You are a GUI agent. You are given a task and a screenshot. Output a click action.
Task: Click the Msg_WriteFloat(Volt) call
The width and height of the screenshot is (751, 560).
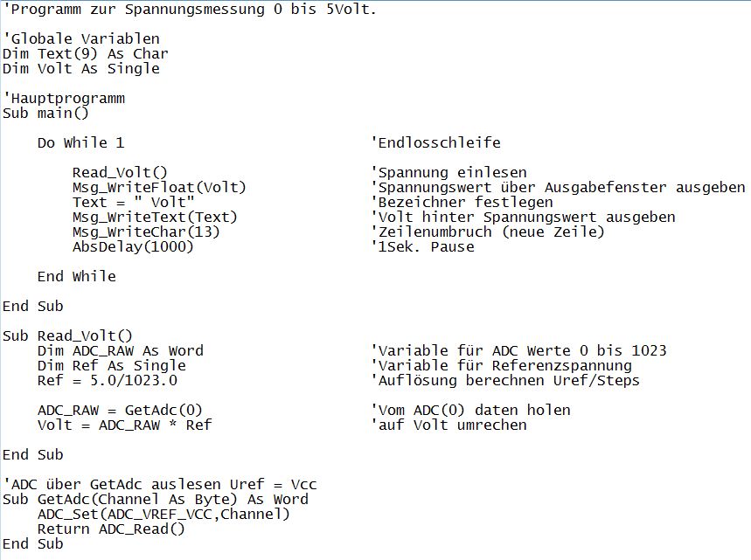coord(159,187)
